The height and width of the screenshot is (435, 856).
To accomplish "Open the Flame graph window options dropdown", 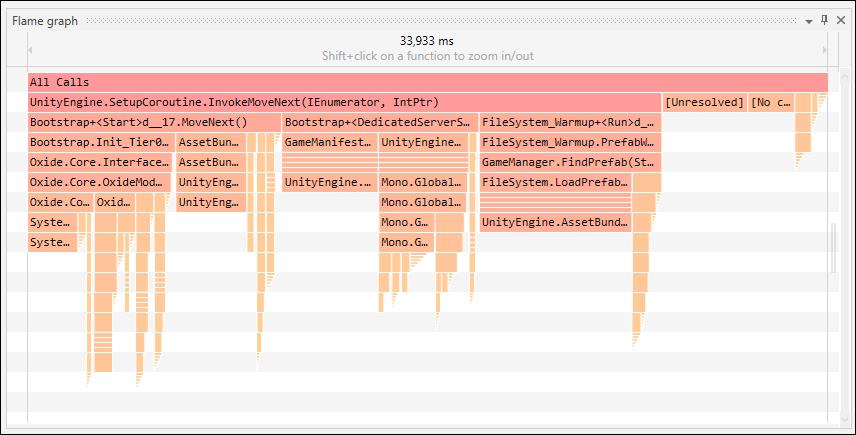I will 809,20.
